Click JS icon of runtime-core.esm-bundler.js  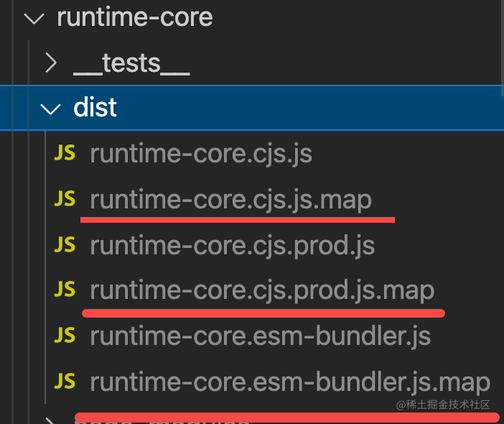point(65,336)
